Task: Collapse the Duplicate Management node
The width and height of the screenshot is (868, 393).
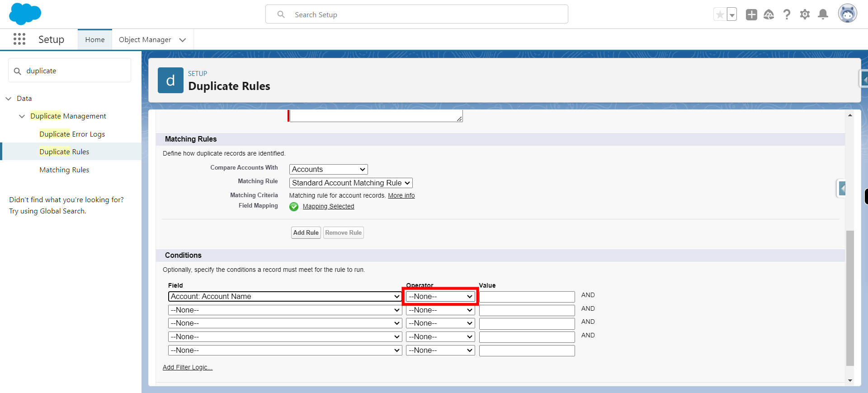Action: pos(22,116)
